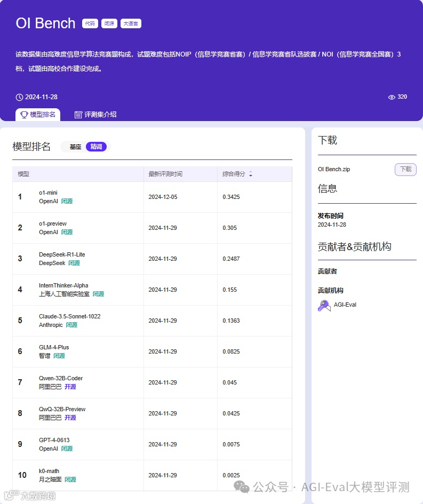Click the score 0.1363
Viewport: 423px width, 504px height.
coord(231,321)
